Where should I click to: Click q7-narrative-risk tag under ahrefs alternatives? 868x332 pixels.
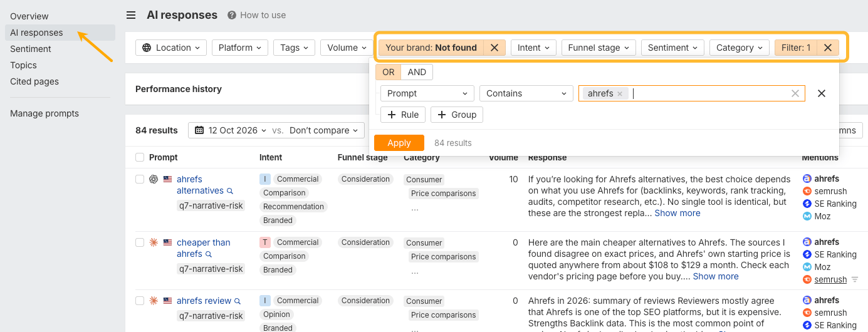coord(211,205)
